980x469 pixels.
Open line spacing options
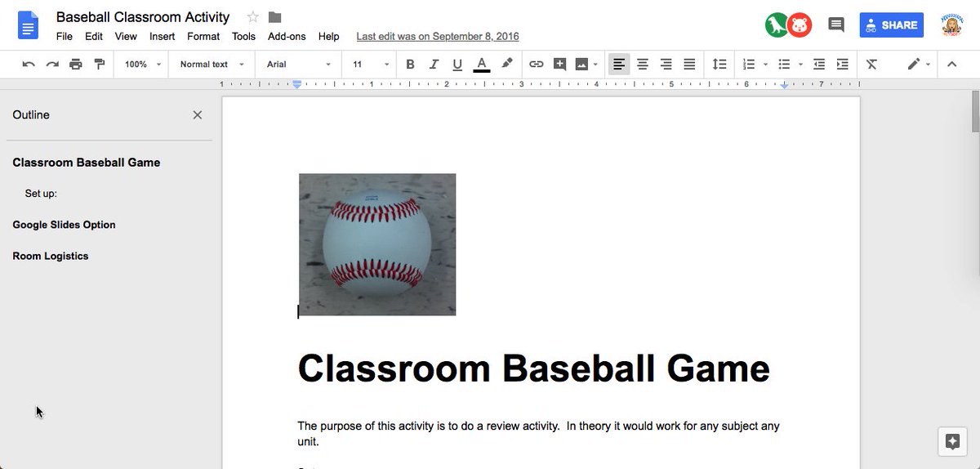coord(719,64)
